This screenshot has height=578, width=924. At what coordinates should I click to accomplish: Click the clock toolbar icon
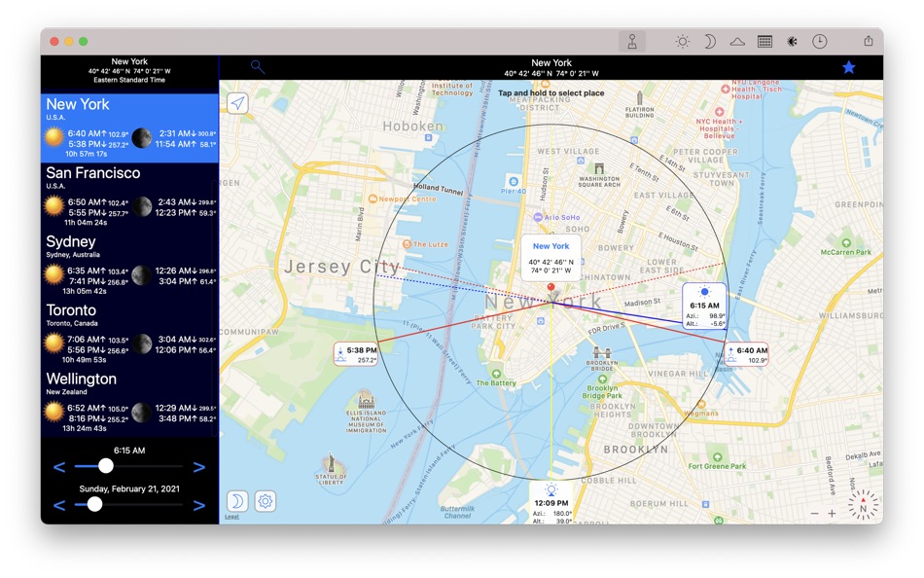[x=820, y=41]
